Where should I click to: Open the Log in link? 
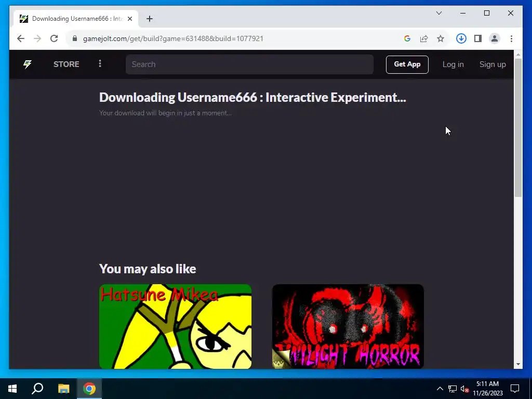453,64
